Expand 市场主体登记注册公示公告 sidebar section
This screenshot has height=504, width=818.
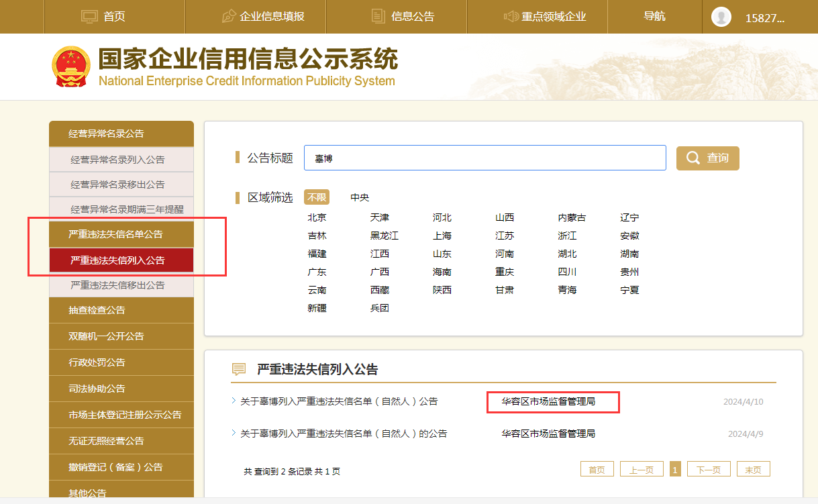pyautogui.click(x=121, y=415)
